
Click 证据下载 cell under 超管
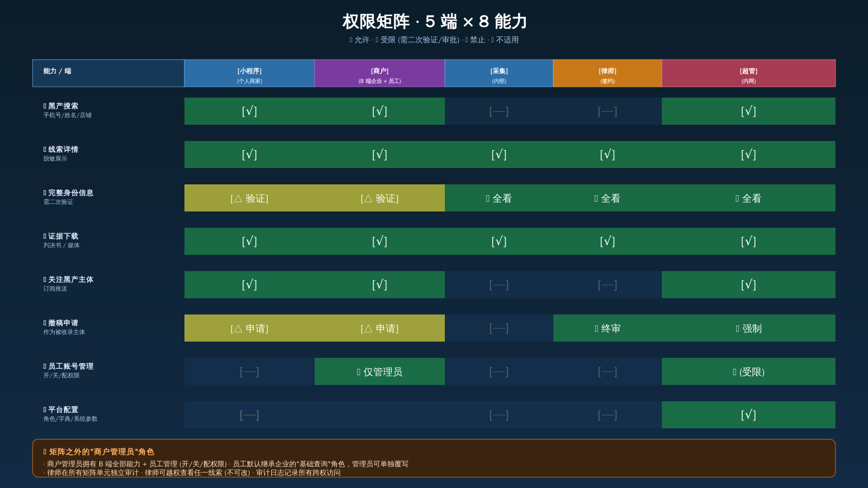[x=749, y=241]
